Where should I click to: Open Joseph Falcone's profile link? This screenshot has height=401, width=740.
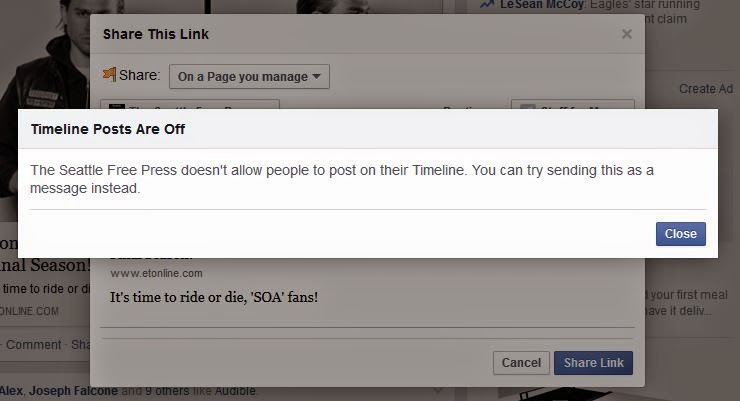pyautogui.click(x=73, y=391)
